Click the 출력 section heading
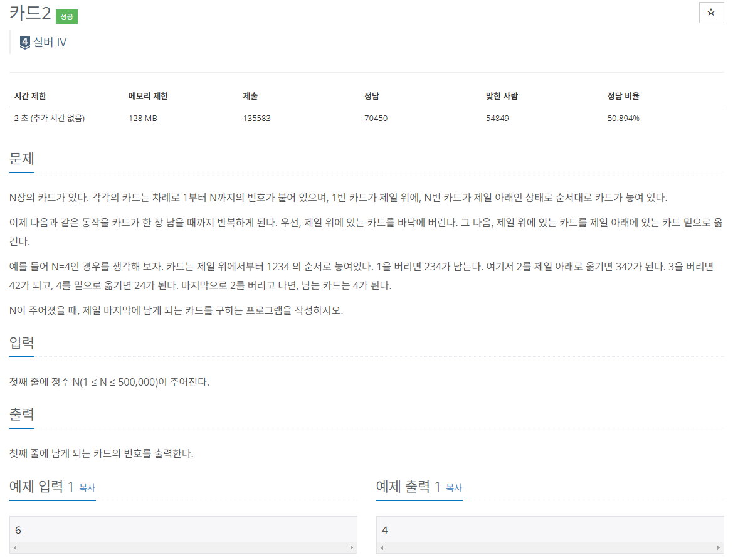Screen dimensions: 733x560 [x=21, y=415]
